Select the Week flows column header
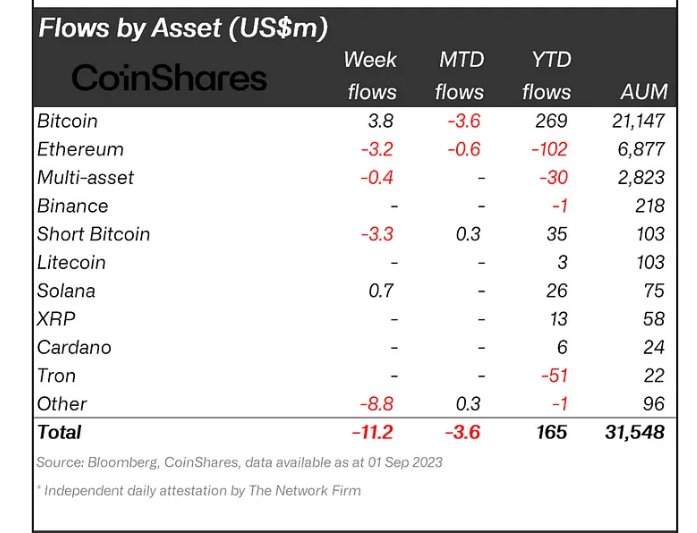Viewport: 697px width, 533px height. click(371, 75)
